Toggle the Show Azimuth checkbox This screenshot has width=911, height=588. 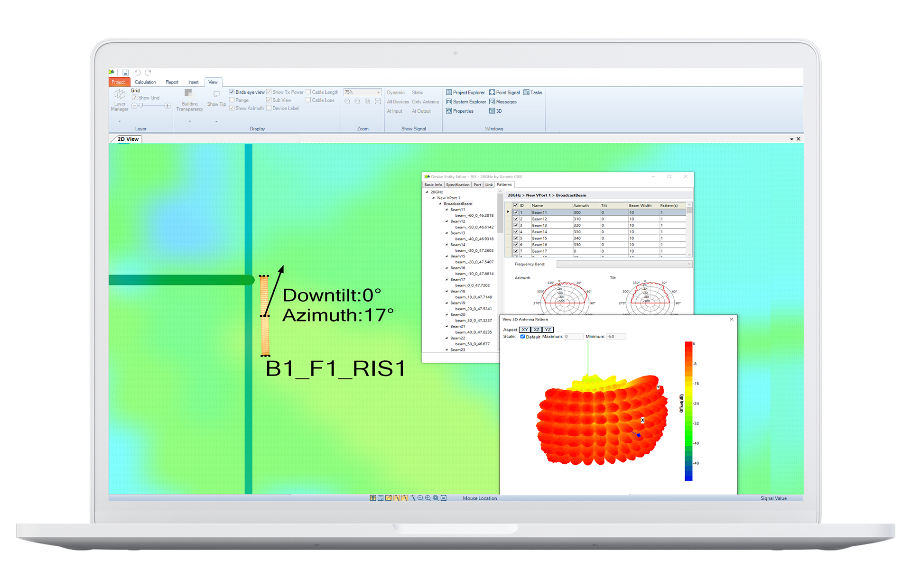click(x=232, y=108)
